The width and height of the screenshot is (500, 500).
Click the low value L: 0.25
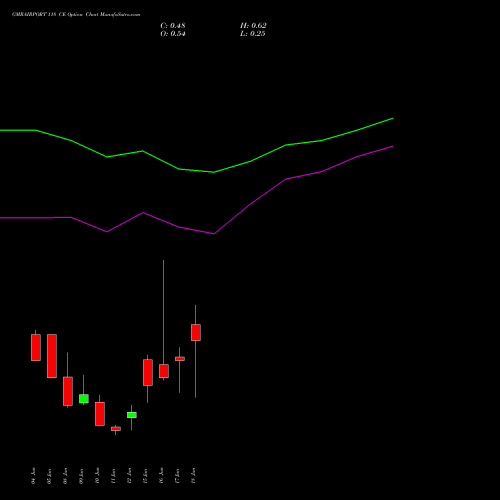[253, 34]
